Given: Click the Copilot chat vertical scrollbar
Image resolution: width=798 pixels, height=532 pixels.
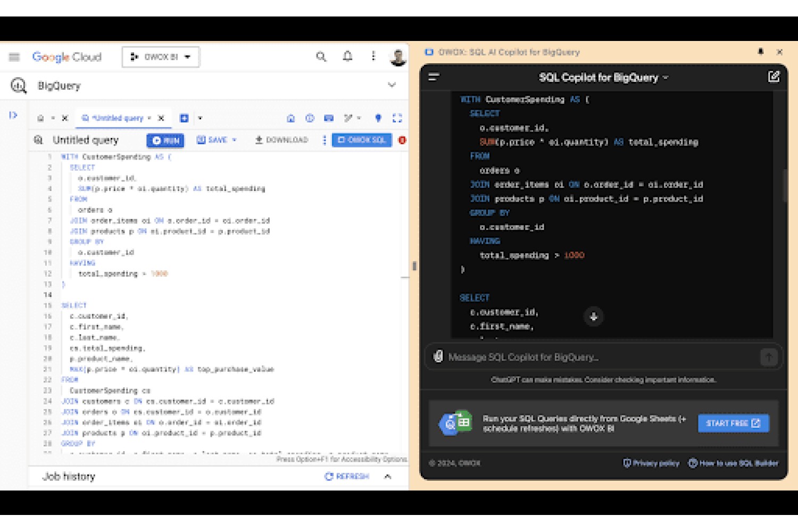Looking at the screenshot, I should pyautogui.click(x=784, y=186).
